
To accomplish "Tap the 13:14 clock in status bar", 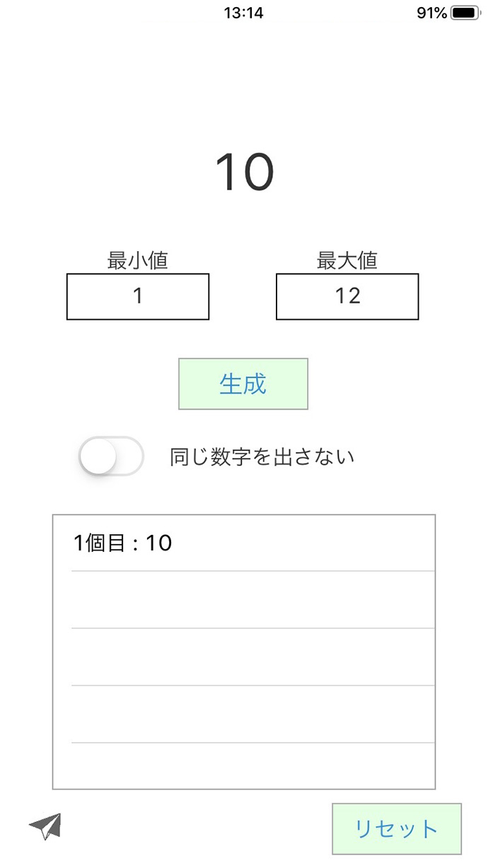I will point(243,13).
